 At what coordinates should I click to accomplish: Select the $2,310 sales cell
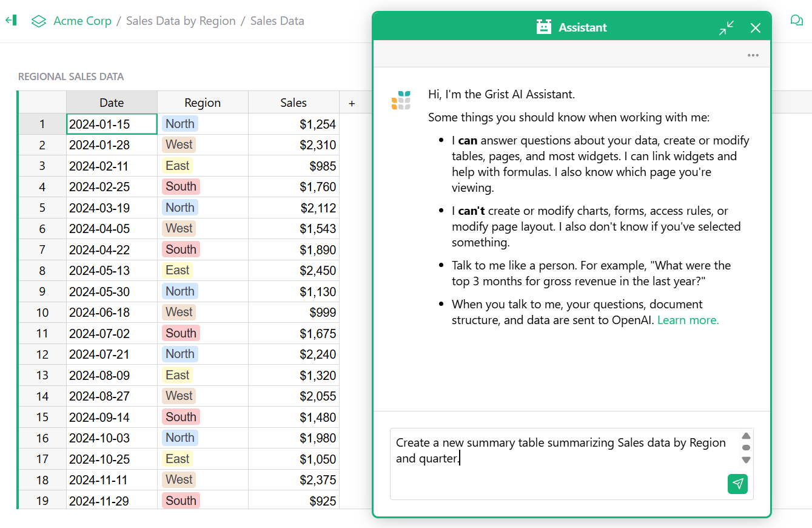click(x=294, y=144)
